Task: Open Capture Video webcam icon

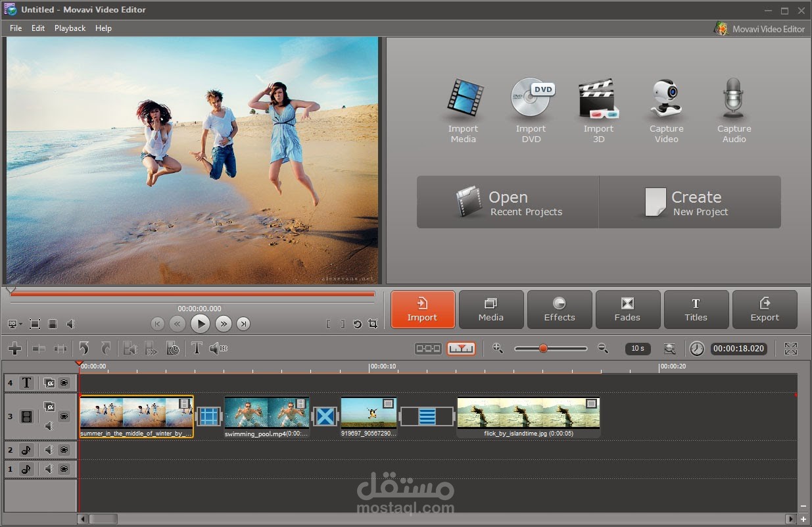Action: pyautogui.click(x=667, y=99)
